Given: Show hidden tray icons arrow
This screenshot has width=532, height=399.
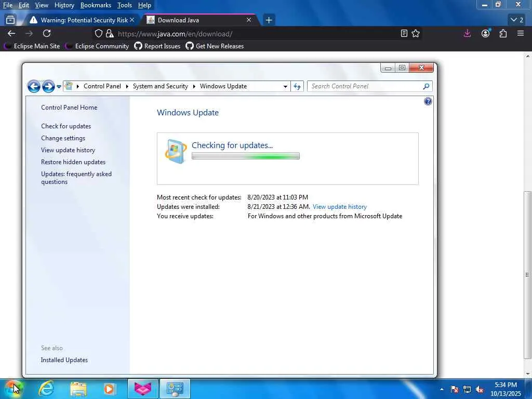Looking at the screenshot, I should coord(442,389).
